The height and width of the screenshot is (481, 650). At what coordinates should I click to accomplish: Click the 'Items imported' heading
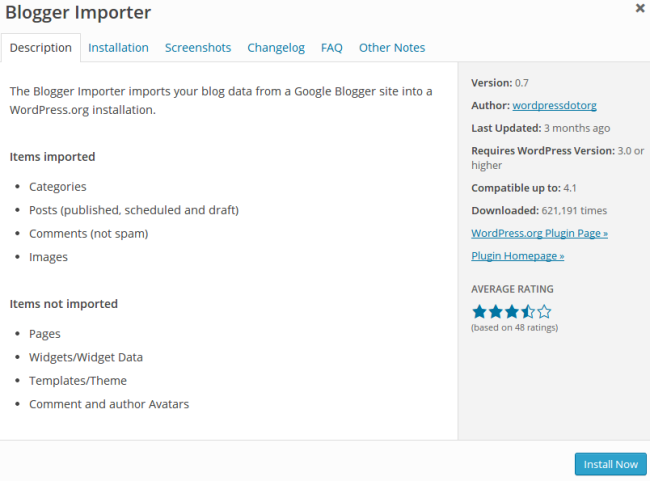(x=52, y=157)
